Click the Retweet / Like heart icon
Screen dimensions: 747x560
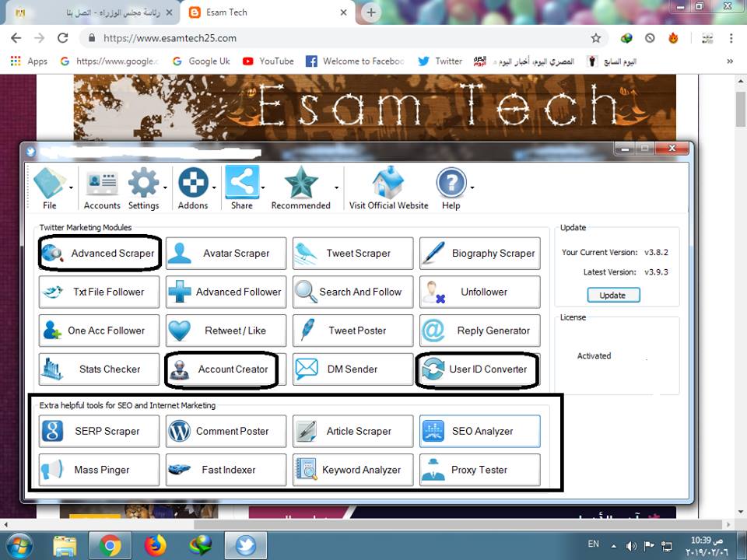click(180, 331)
